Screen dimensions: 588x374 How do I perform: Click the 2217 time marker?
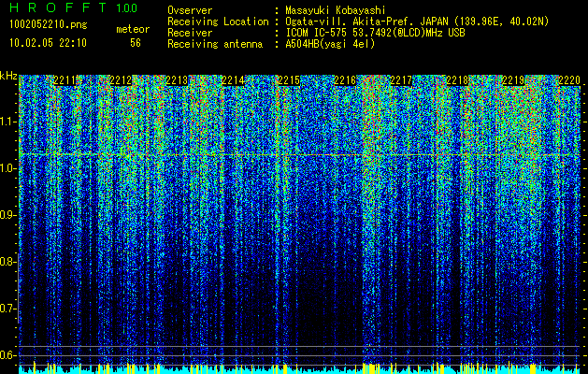tap(401, 80)
